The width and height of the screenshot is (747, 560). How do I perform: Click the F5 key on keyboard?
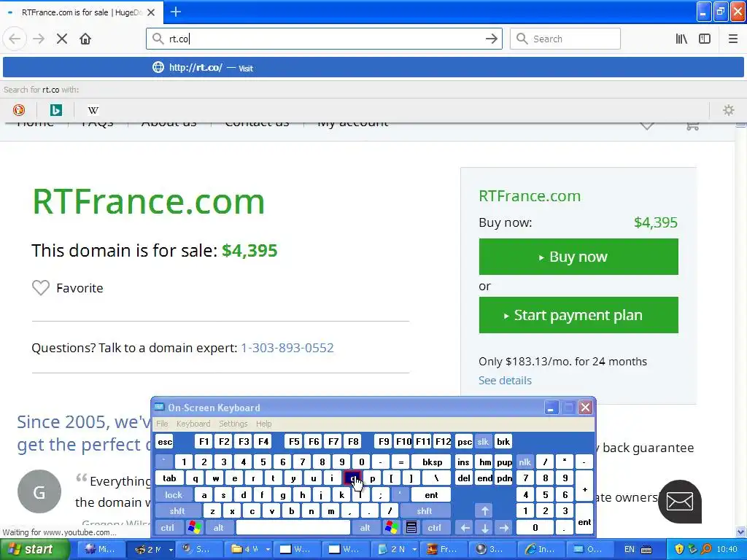click(294, 441)
